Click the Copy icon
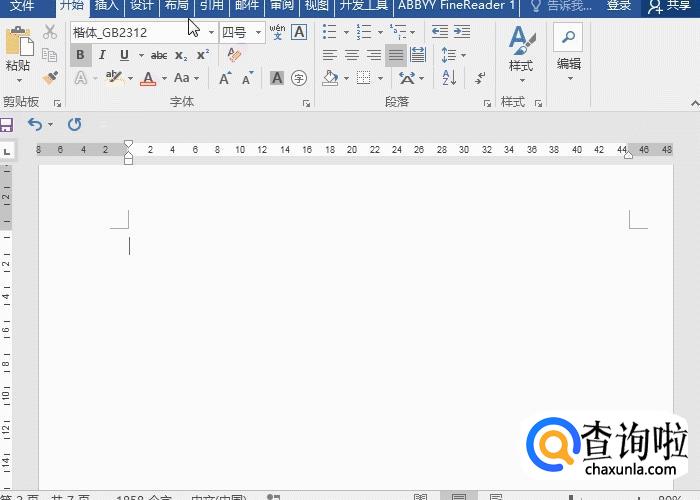Image resolution: width=700 pixels, height=500 pixels. pyautogui.click(x=50, y=55)
